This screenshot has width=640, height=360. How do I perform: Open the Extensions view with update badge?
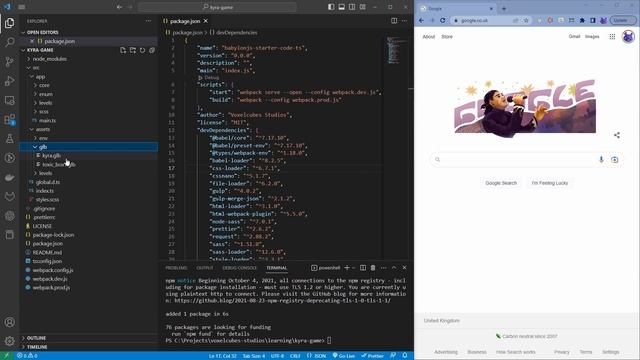click(x=9, y=120)
